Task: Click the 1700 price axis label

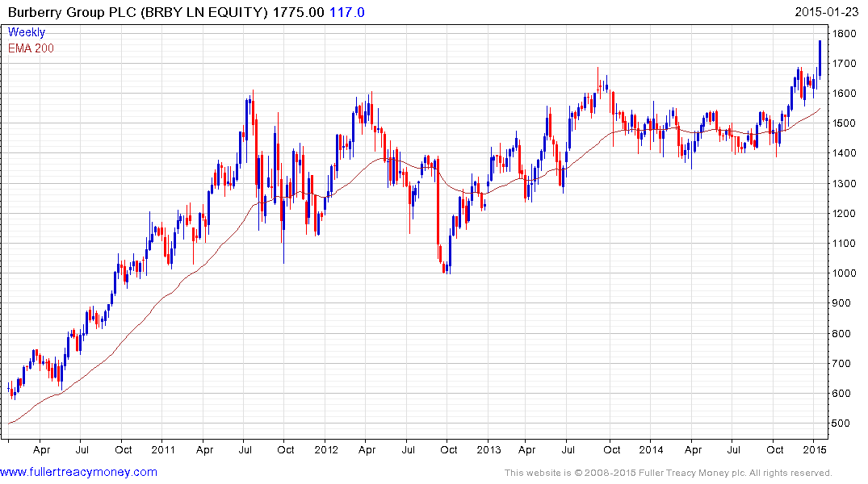Action: pos(845,64)
